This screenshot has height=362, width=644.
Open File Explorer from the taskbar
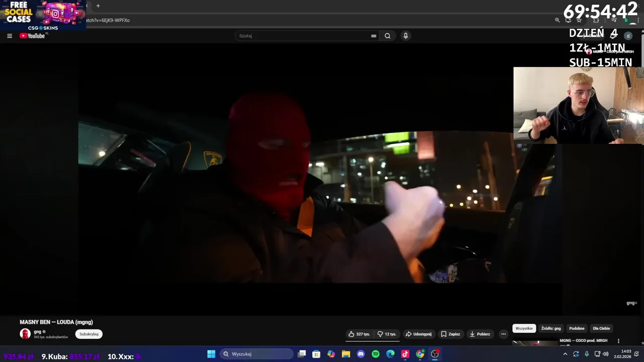(x=346, y=354)
